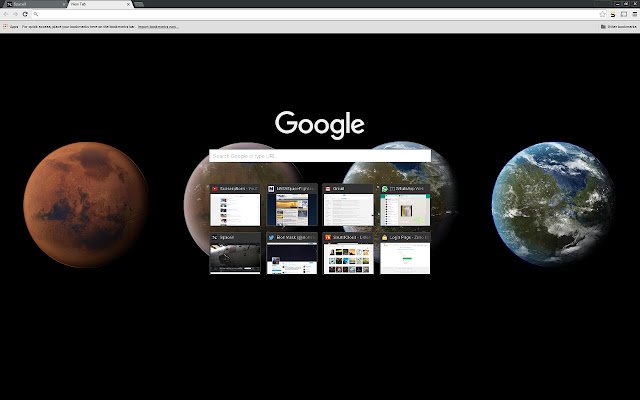Open the Elon Musk Twitter thumbnail
This screenshot has width=640, height=400.
tap(292, 258)
